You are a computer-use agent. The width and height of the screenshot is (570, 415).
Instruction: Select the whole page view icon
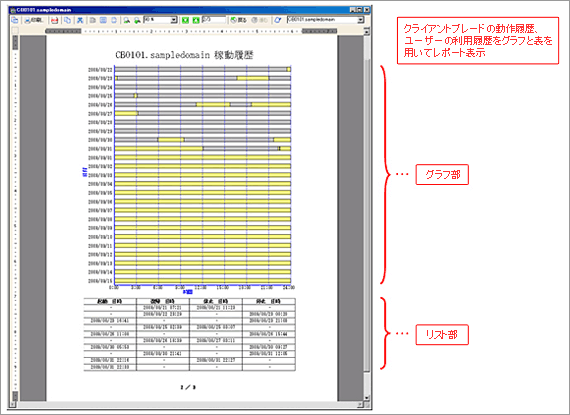(114, 20)
